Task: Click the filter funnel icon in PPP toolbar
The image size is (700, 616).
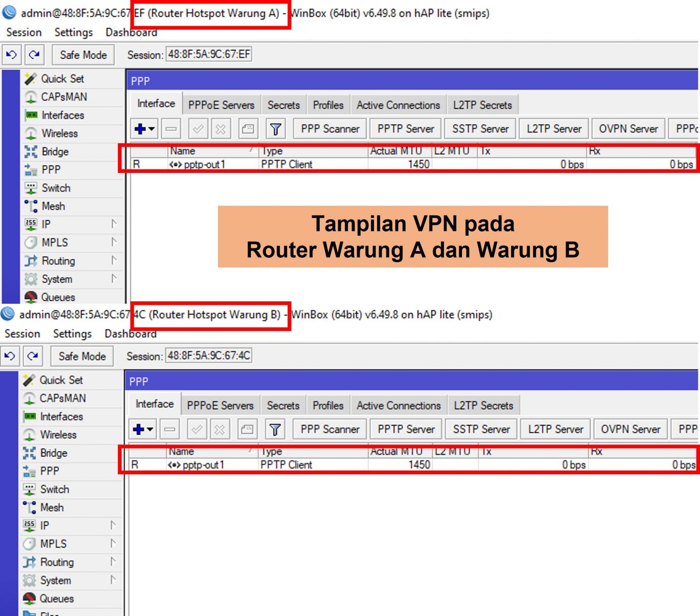Action: coord(276,129)
